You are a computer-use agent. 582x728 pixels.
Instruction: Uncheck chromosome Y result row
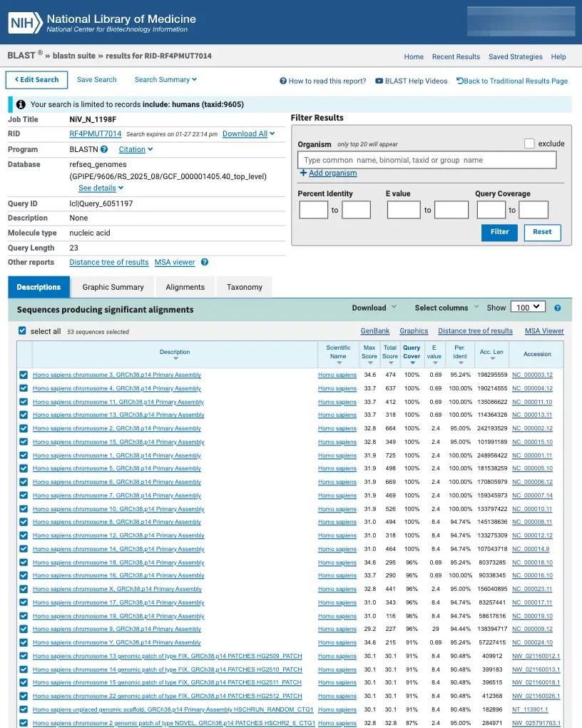(x=24, y=642)
